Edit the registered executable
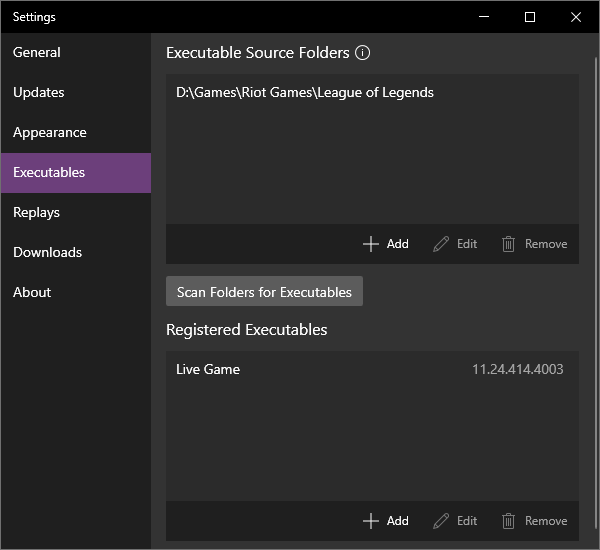Image resolution: width=600 pixels, height=550 pixels. [x=455, y=521]
